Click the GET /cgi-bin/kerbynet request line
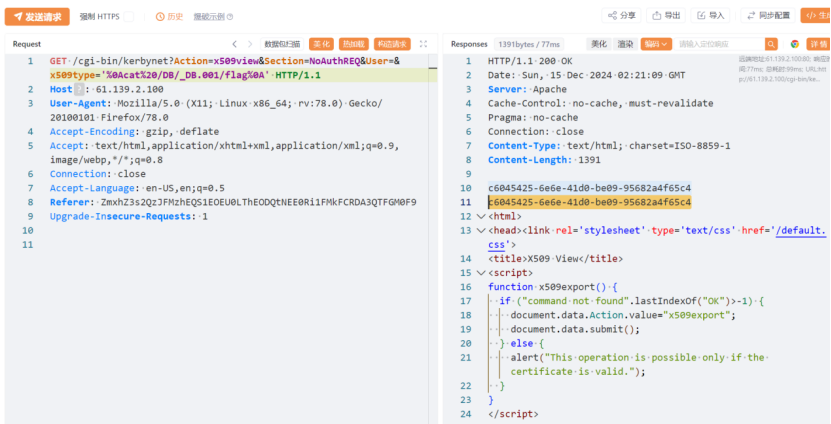The image size is (831, 424). [x=225, y=61]
